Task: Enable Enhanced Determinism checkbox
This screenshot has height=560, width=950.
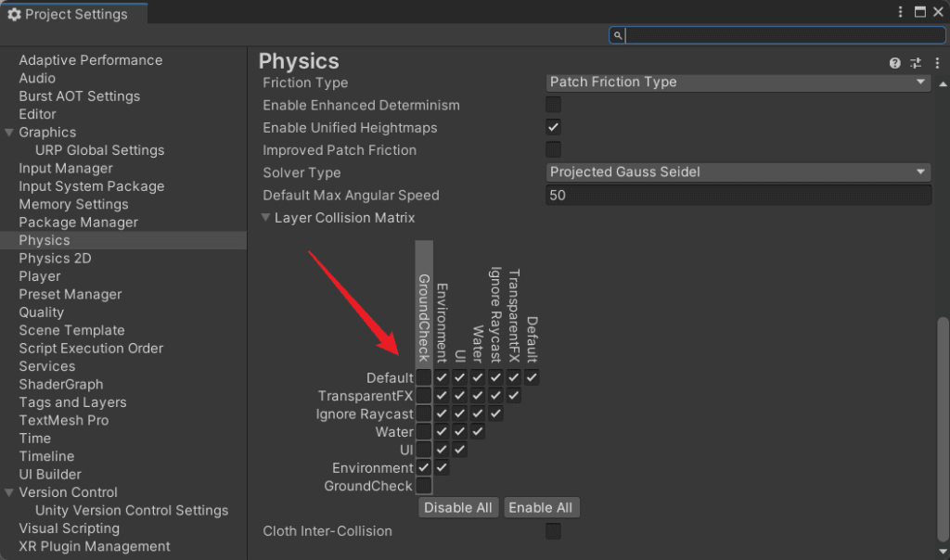Action: coord(553,105)
